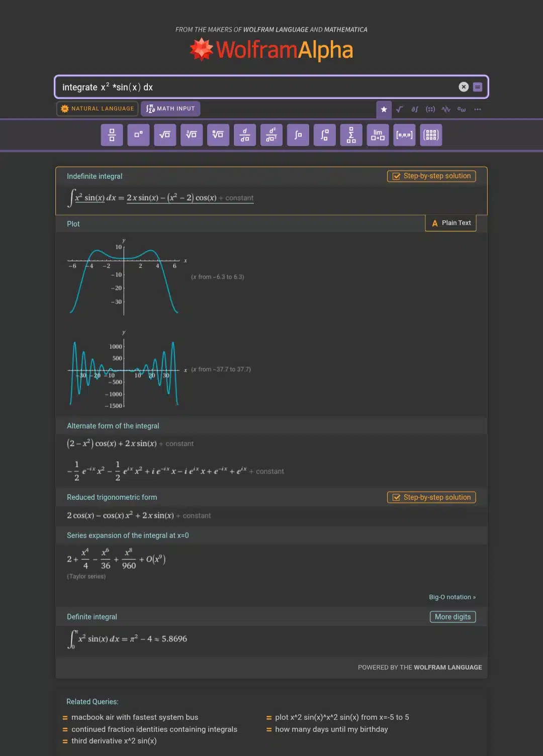The image size is (543, 756).
Task: Click the indefinite integral result formula
Action: coord(160,197)
